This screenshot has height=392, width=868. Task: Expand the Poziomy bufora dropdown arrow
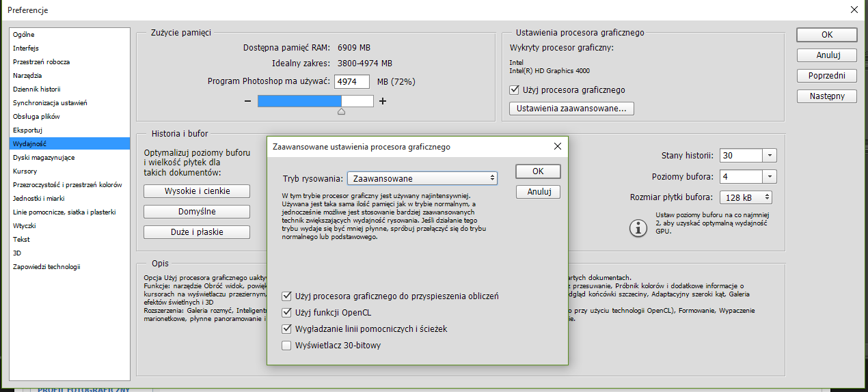click(x=770, y=177)
